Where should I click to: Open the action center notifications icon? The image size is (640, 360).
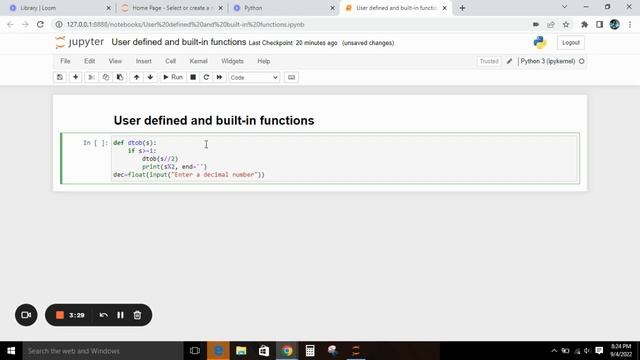(x=599, y=351)
